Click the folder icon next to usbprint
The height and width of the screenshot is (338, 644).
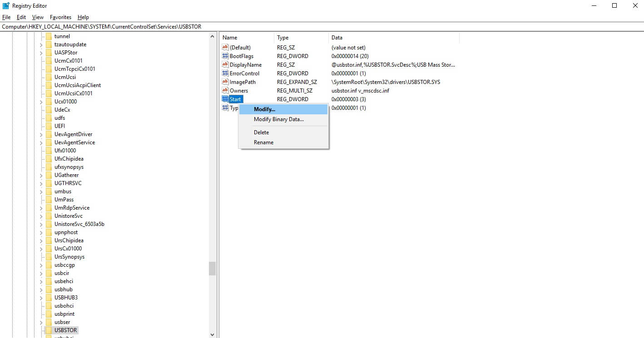[49, 314]
